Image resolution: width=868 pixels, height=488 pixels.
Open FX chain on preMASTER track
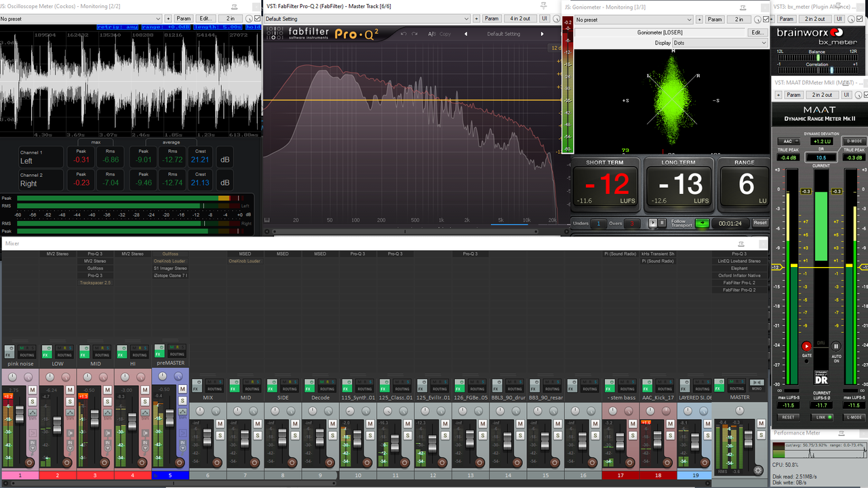tap(159, 353)
